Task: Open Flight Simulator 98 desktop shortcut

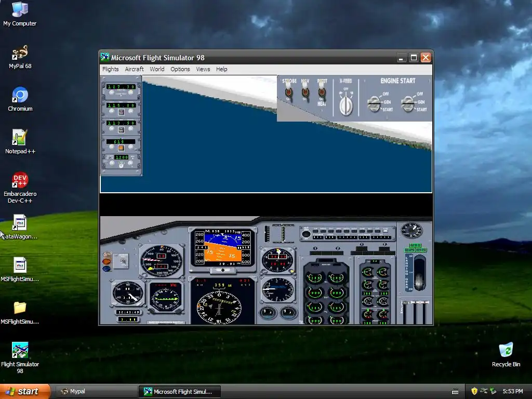Action: (20, 358)
